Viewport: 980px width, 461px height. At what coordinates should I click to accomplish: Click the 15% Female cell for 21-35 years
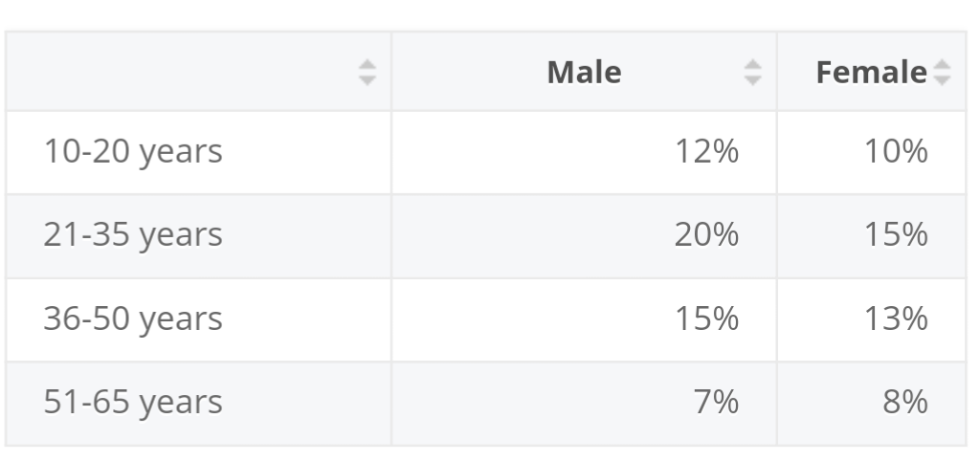click(x=871, y=236)
